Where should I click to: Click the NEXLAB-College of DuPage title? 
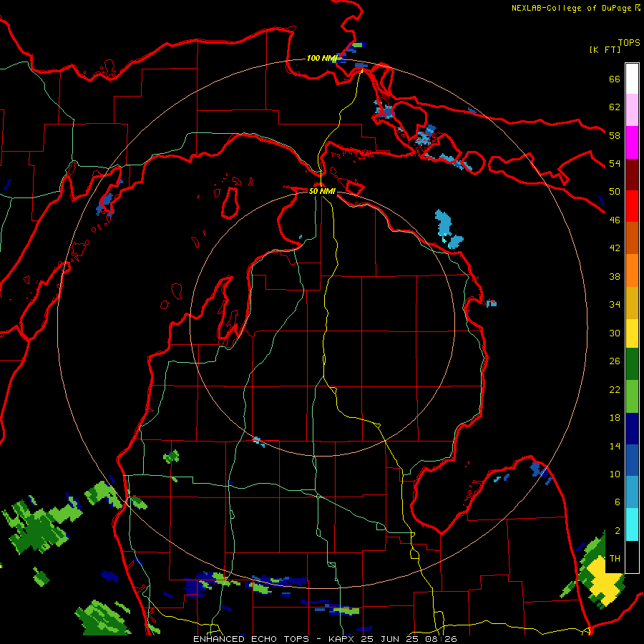coord(571,8)
